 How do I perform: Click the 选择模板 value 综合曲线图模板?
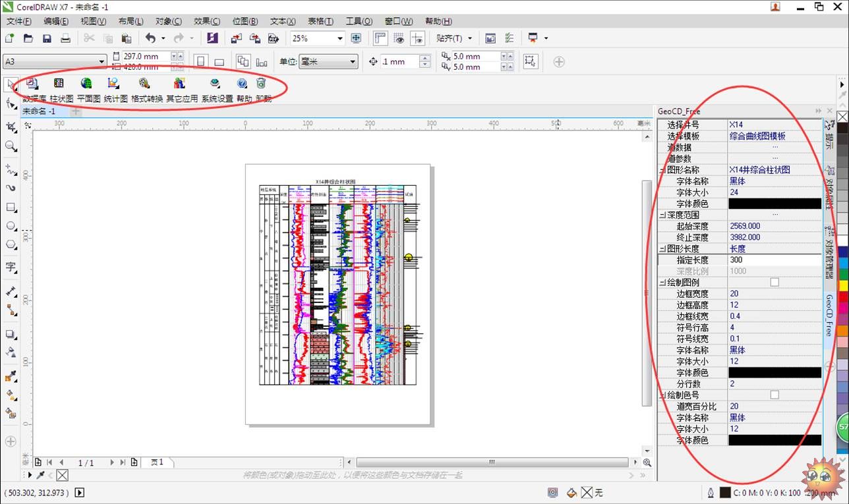(x=757, y=136)
